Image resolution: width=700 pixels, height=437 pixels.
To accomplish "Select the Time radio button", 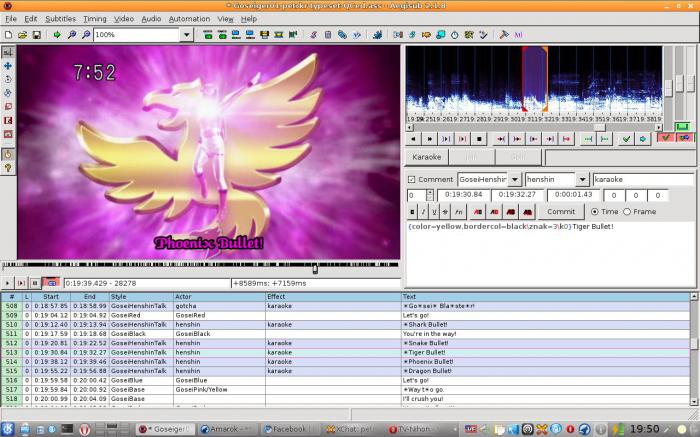I will click(595, 212).
